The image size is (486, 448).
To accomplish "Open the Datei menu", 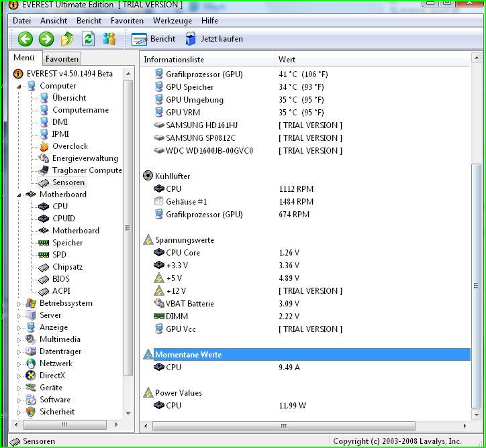I will (21, 21).
